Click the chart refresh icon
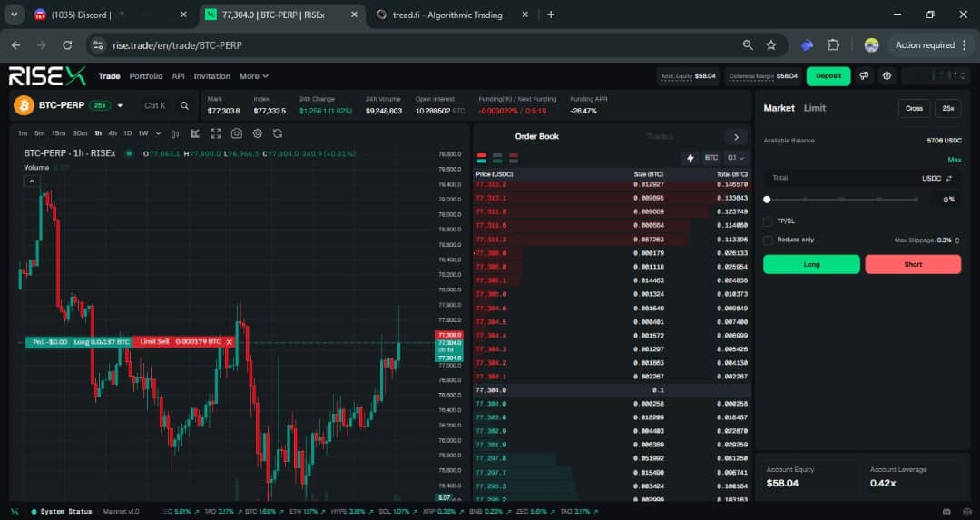 [x=278, y=133]
